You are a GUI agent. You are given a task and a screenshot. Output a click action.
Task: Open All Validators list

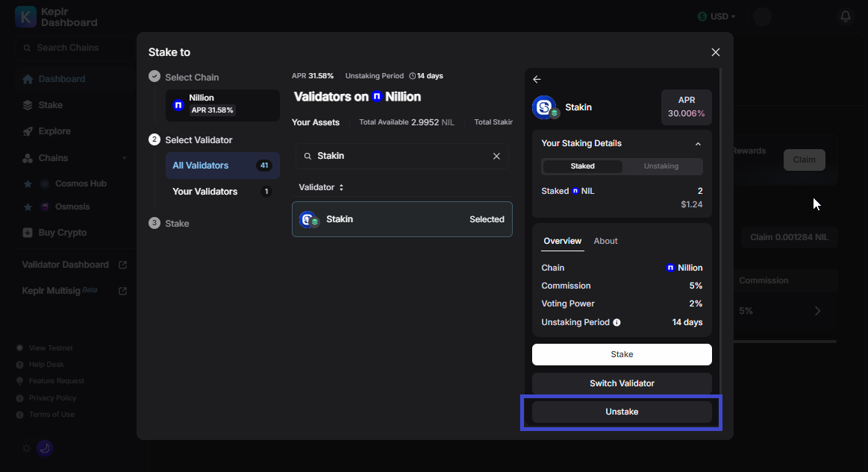click(x=222, y=166)
